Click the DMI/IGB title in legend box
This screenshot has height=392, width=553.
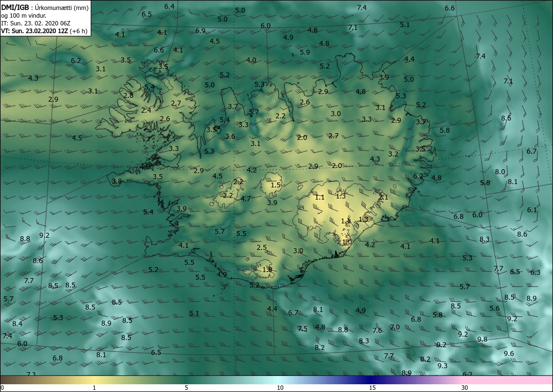point(14,8)
